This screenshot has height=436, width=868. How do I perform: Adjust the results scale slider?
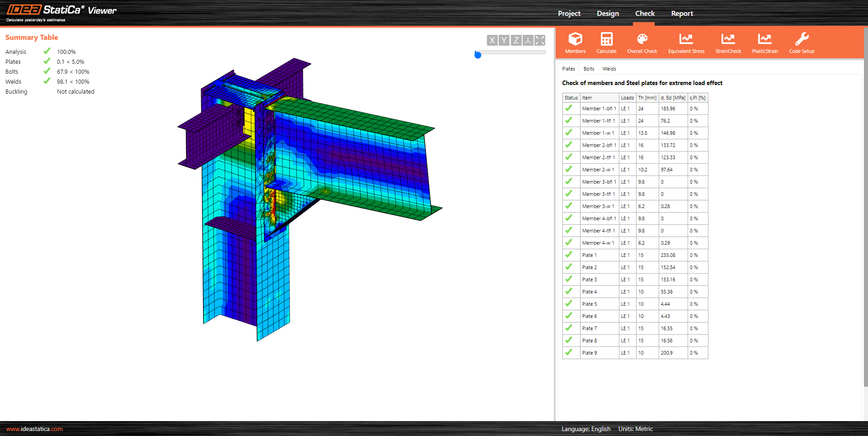(478, 55)
